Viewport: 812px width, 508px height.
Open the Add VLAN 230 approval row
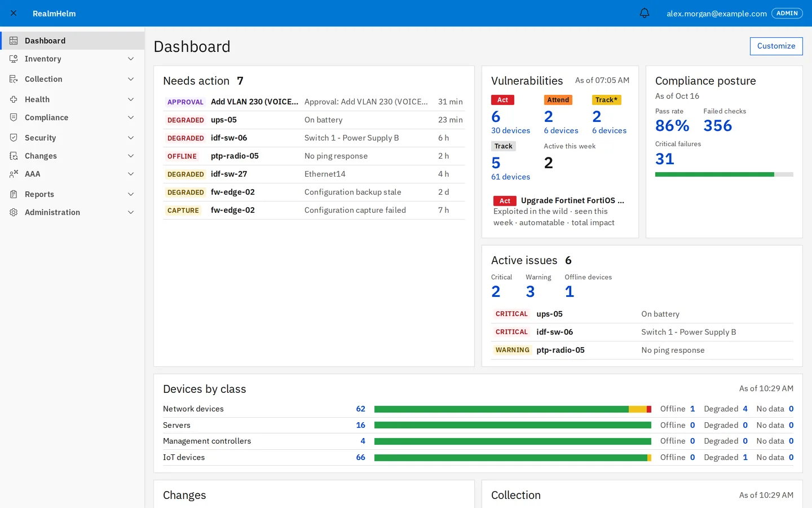(314, 102)
